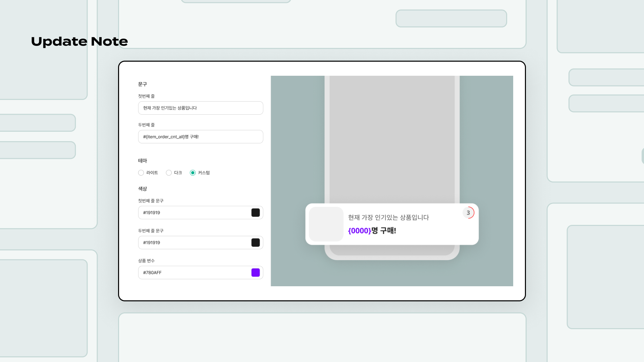Click the preview text 현재 가장 인기있는 상품입니다

pyautogui.click(x=388, y=218)
